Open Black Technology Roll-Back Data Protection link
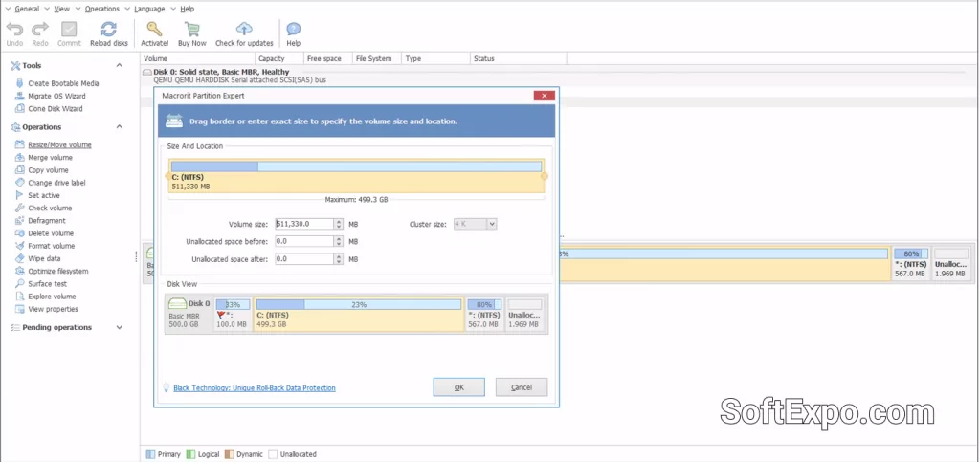The height and width of the screenshot is (462, 980). [x=255, y=387]
